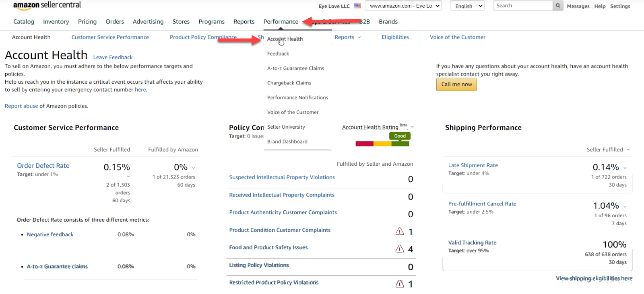Open Listing Policy Violations link
This screenshot has width=644, height=294.
coord(259,265)
